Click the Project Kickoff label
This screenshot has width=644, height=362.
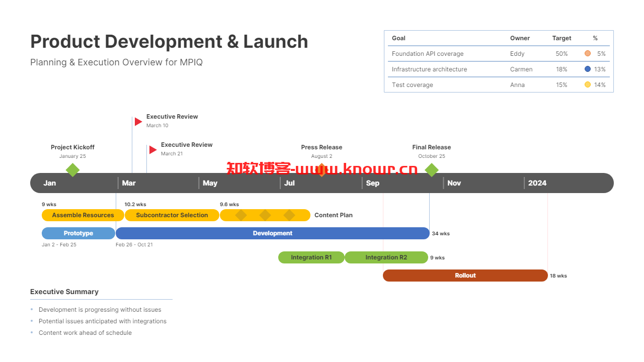72,147
